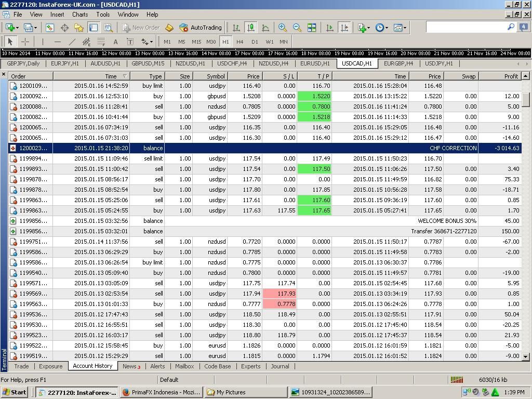Open the chat notifications icon showing 4
This screenshot has width=532, height=399.
coord(524,27)
